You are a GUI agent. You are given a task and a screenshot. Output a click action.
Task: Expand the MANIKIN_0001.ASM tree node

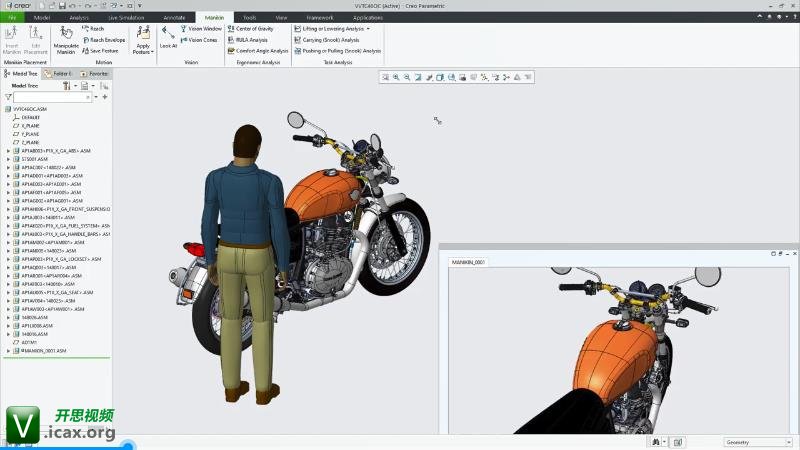(x=8, y=351)
